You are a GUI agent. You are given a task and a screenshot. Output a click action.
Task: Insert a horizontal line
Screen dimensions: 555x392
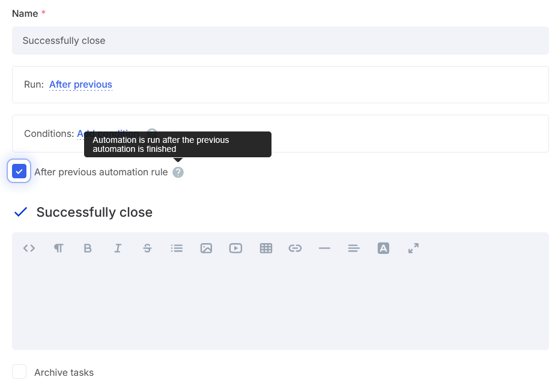tap(324, 248)
